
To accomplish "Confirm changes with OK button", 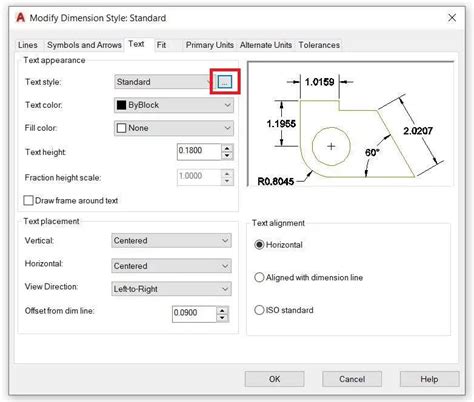I will pyautogui.click(x=274, y=379).
